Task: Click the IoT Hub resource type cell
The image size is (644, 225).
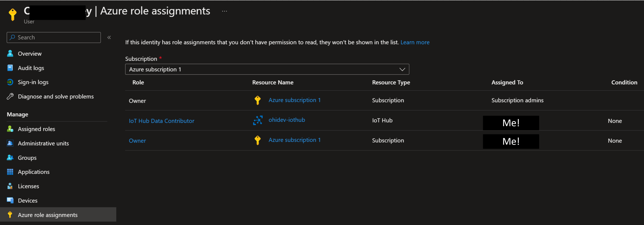Action: pos(382,120)
